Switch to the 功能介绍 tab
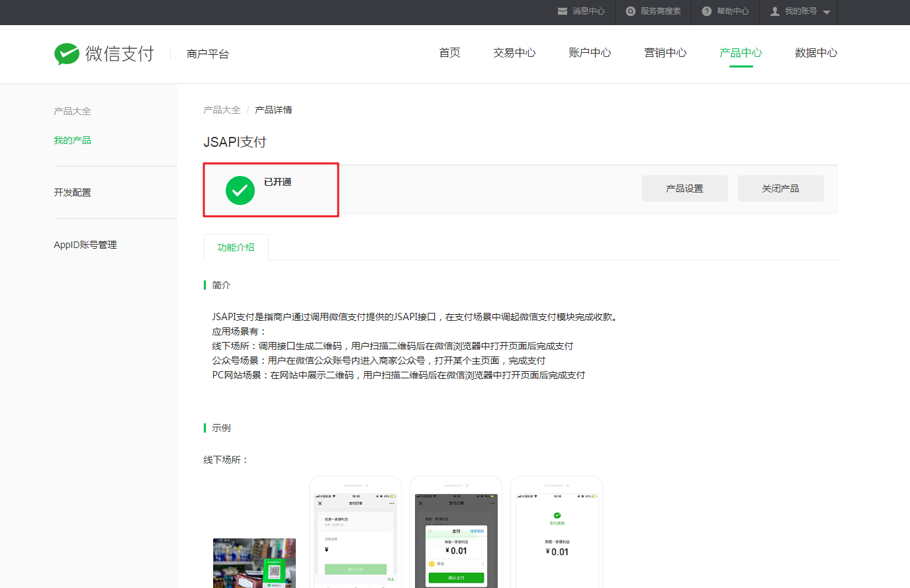This screenshot has width=910, height=588. coord(236,247)
